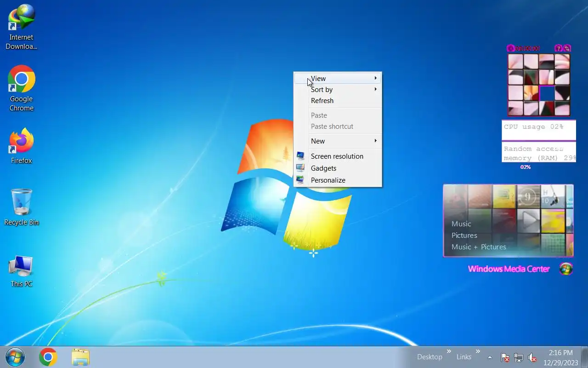Image resolution: width=588 pixels, height=368 pixels.
Task: Click the Random access memory 29% panel
Action: (x=539, y=152)
